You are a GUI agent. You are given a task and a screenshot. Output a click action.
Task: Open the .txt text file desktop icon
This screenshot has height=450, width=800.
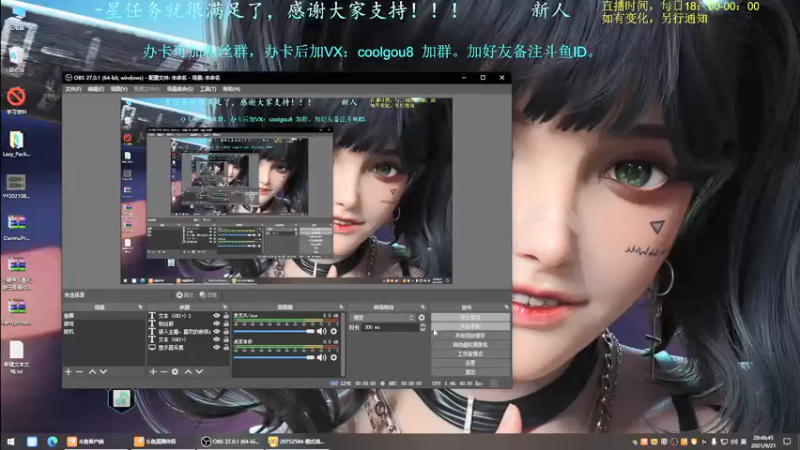[16, 357]
